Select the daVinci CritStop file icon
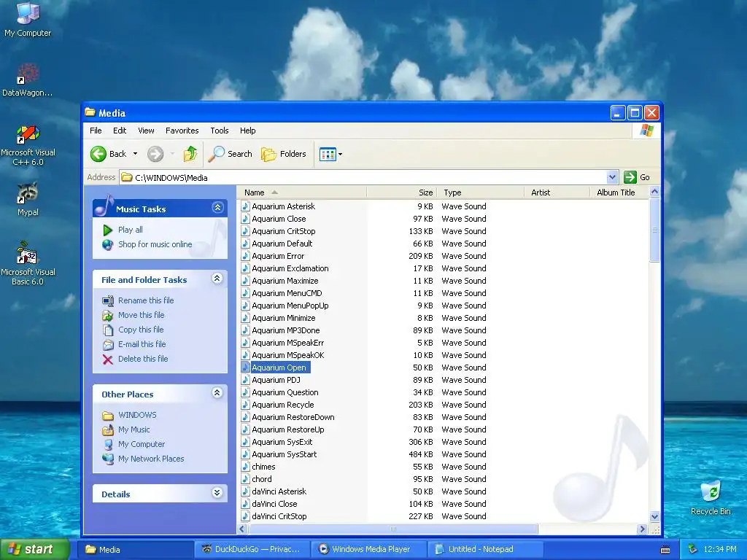747x560 pixels. click(x=245, y=516)
